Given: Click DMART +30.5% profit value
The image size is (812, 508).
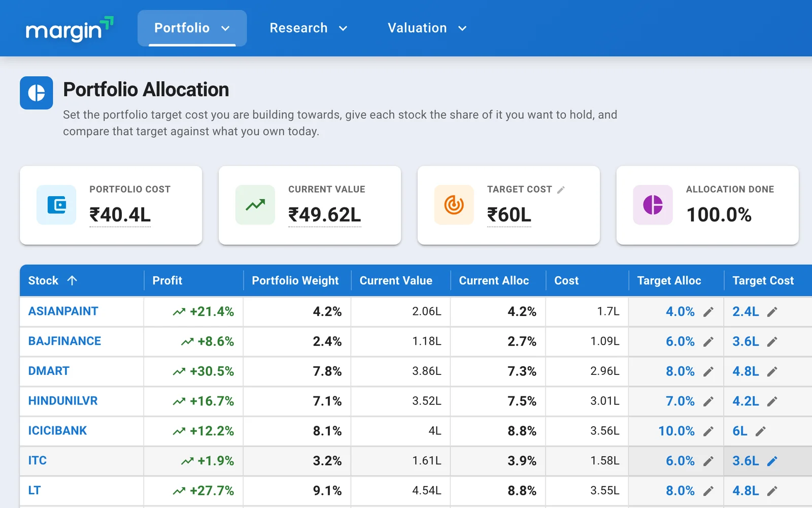Looking at the screenshot, I should pyautogui.click(x=212, y=371).
